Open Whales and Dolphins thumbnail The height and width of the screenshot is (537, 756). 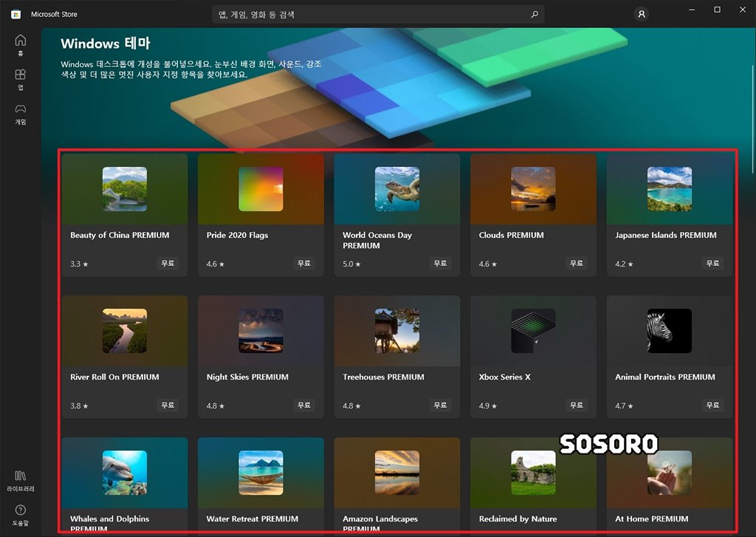[124, 472]
